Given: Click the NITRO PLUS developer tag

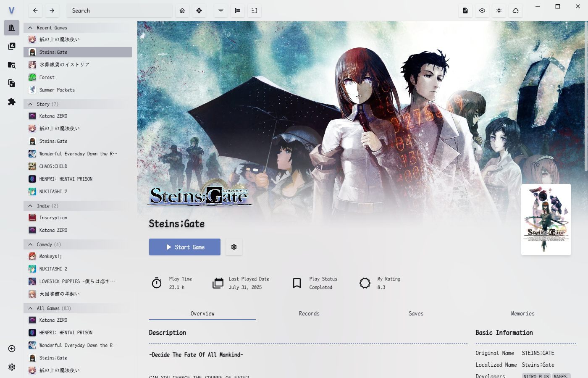Looking at the screenshot, I should [536, 376].
